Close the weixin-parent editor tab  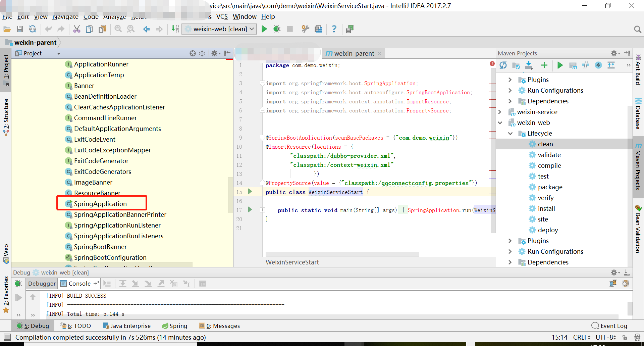tap(379, 54)
